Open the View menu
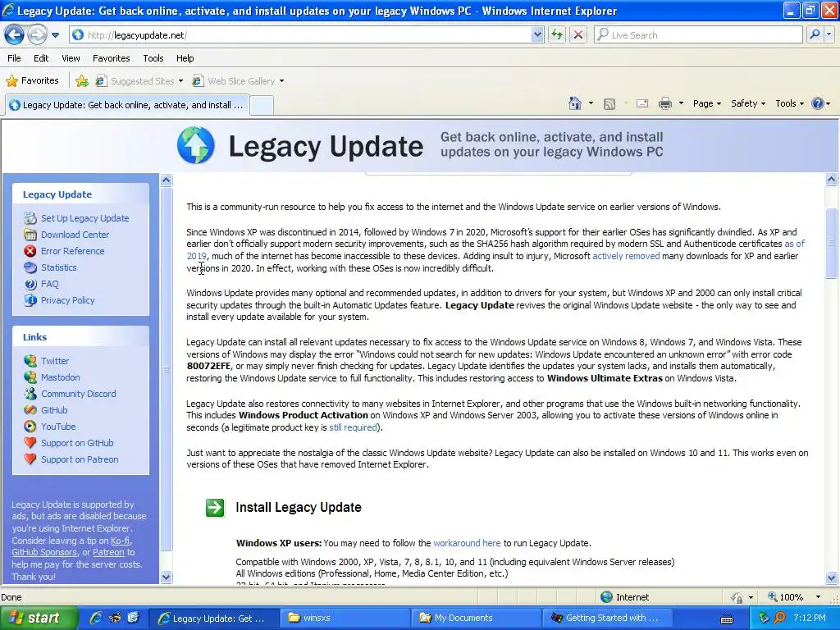840x630 pixels. [71, 58]
